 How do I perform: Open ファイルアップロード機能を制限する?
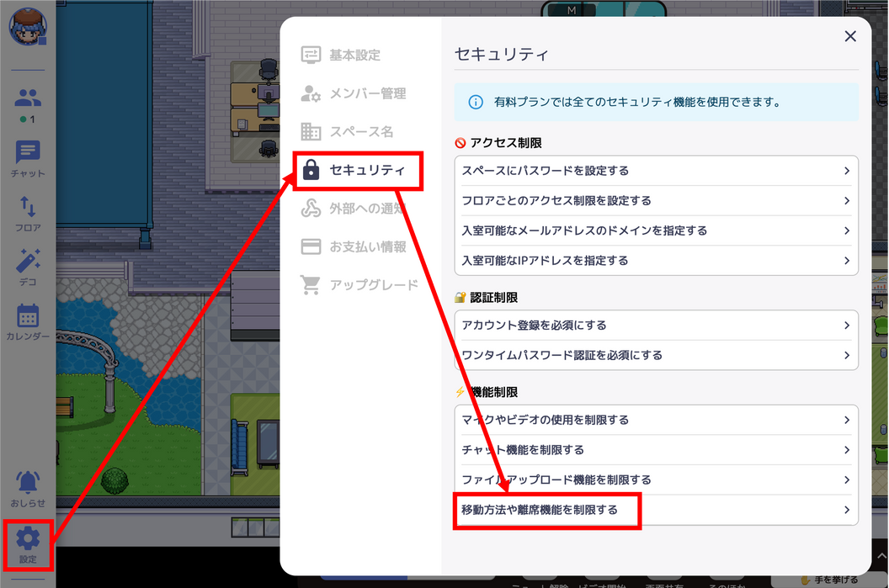coord(656,479)
